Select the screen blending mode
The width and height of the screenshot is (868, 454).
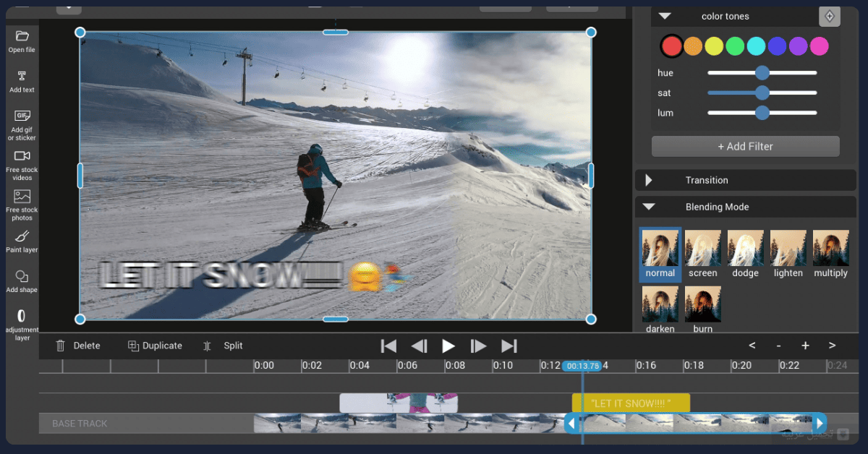coord(703,254)
